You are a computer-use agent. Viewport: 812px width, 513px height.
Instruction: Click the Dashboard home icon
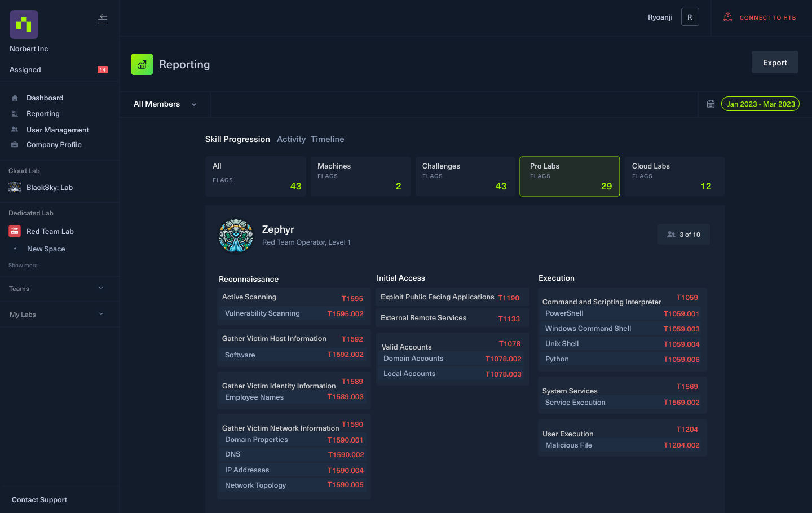tap(15, 98)
